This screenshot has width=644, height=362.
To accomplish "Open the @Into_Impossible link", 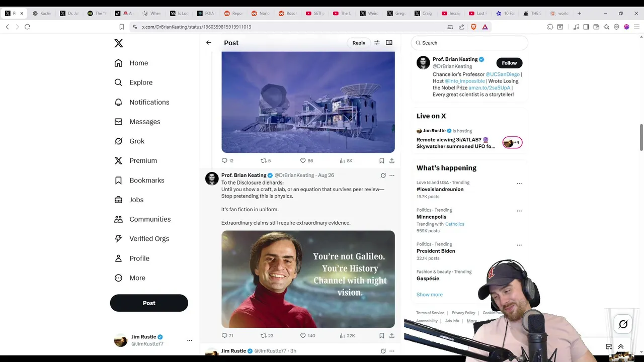I will [x=464, y=81].
